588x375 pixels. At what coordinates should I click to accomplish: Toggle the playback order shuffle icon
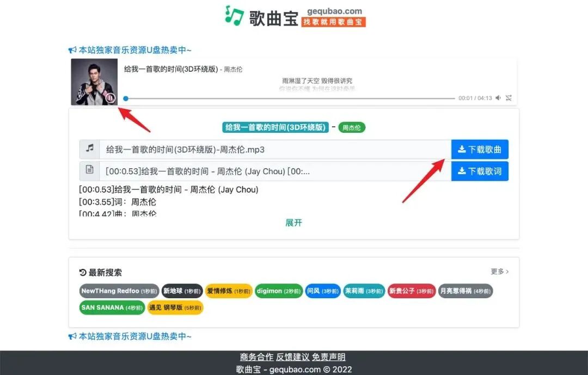tap(509, 98)
